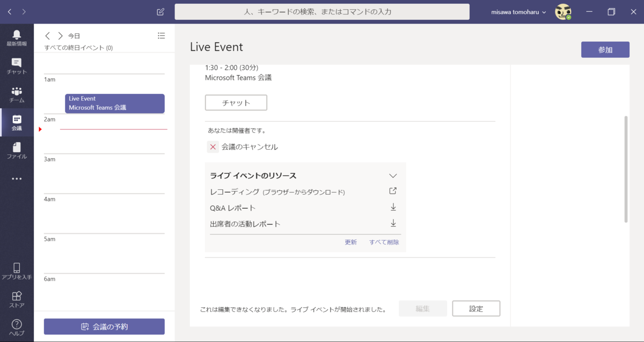Download the Q&A レポート
644x342 pixels.
tap(393, 207)
